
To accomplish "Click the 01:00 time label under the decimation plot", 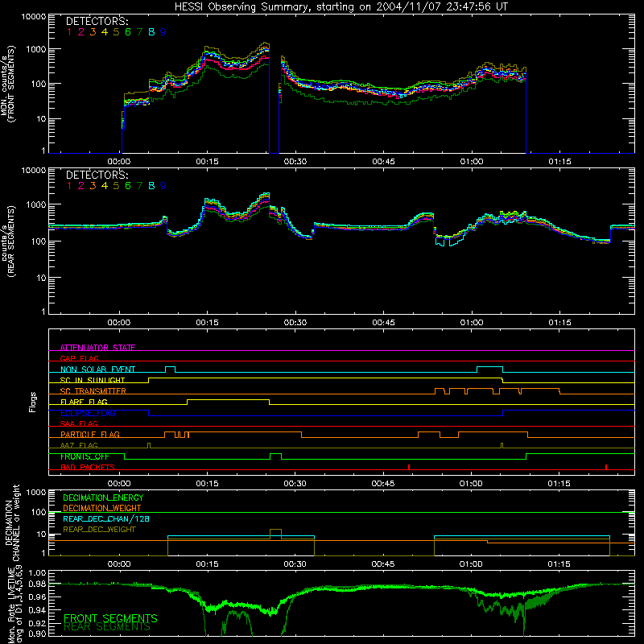I will pyautogui.click(x=471, y=564).
